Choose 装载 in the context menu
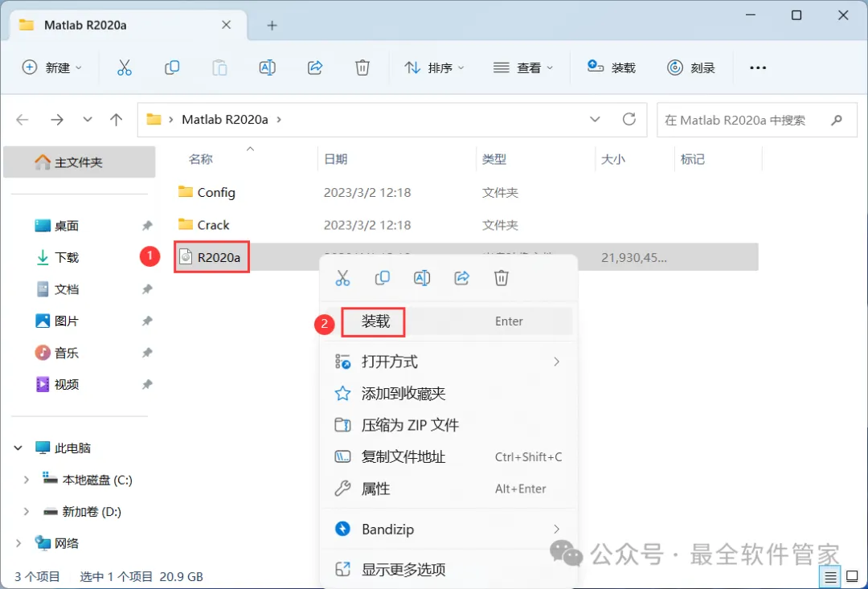 tap(449, 321)
